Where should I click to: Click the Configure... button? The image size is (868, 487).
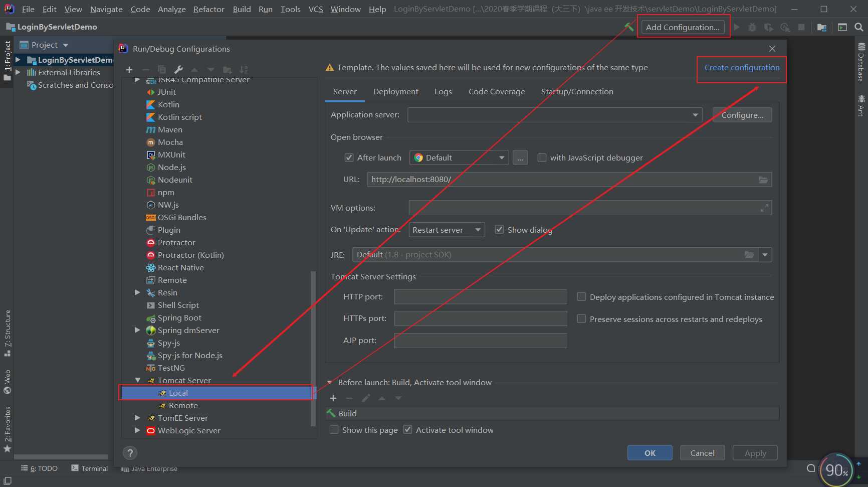(742, 115)
